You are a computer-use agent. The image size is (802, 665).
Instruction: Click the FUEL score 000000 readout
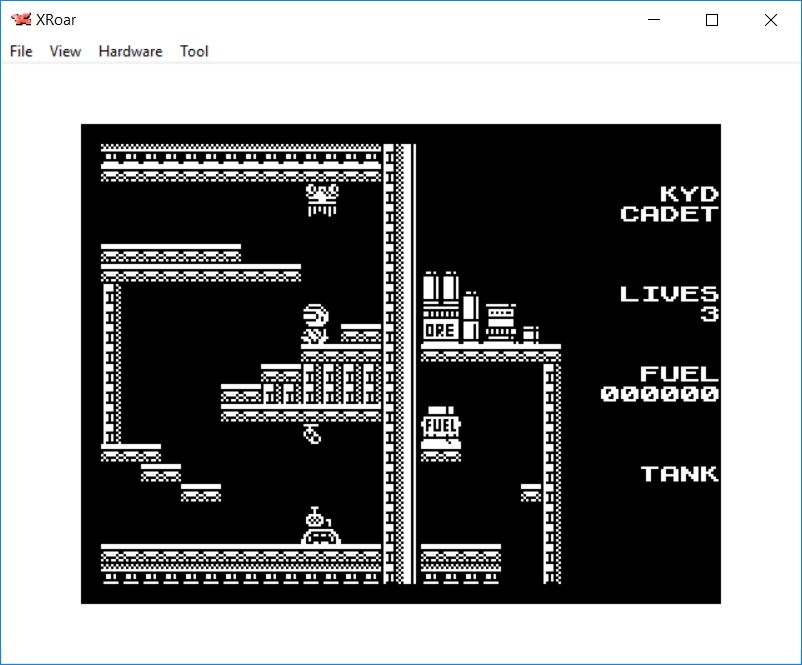point(660,384)
